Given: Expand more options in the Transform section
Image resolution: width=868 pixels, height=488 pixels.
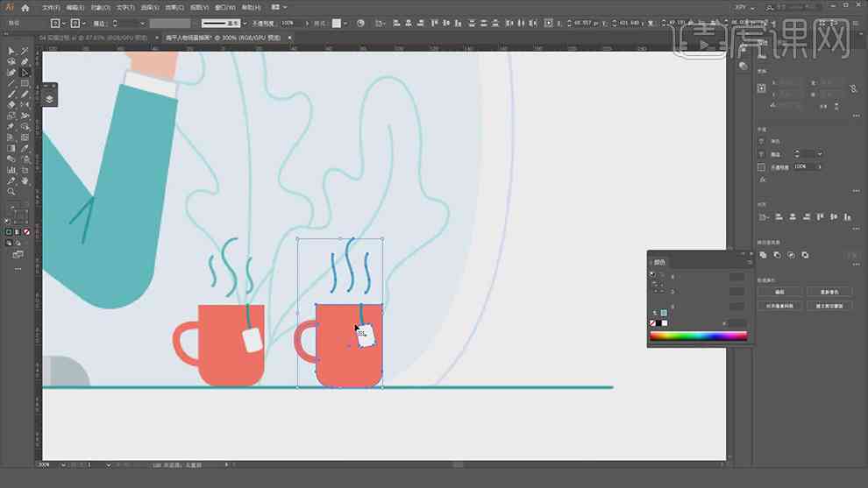Looking at the screenshot, I should (x=857, y=116).
